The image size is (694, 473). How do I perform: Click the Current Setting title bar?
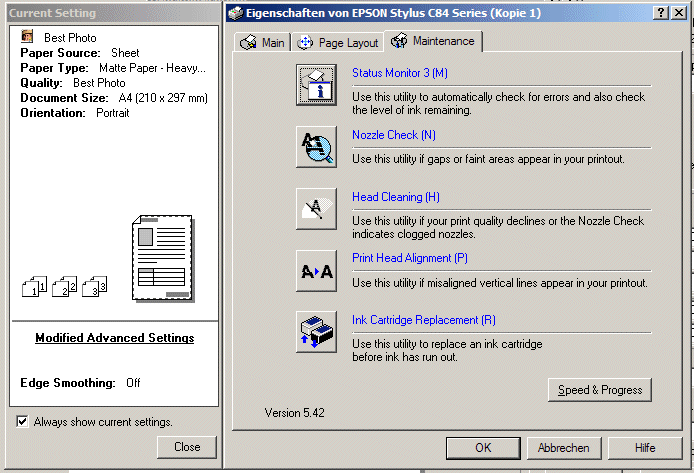[114, 13]
